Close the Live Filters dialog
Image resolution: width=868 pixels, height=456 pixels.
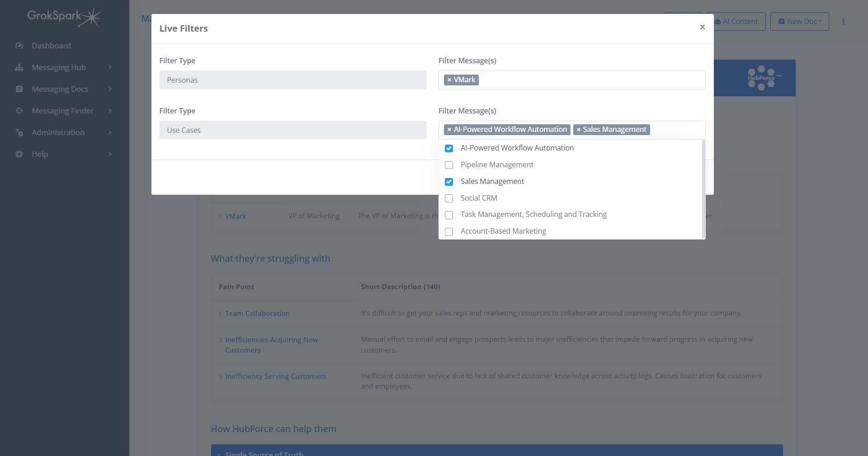coord(702,27)
